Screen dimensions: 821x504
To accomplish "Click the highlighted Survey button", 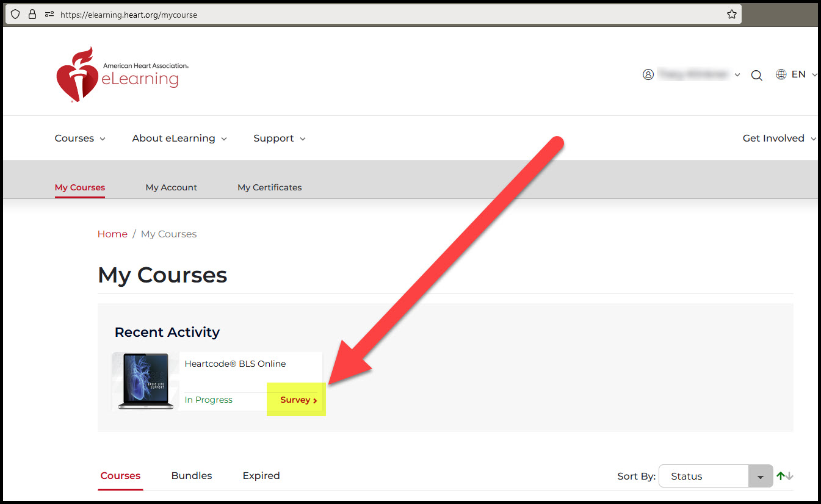I will pyautogui.click(x=296, y=400).
